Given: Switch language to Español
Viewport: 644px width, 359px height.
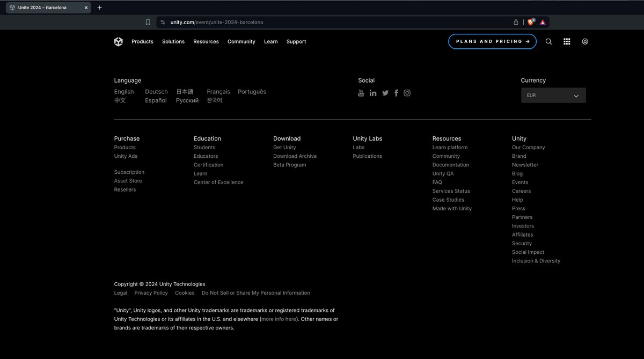Looking at the screenshot, I should 156,100.
